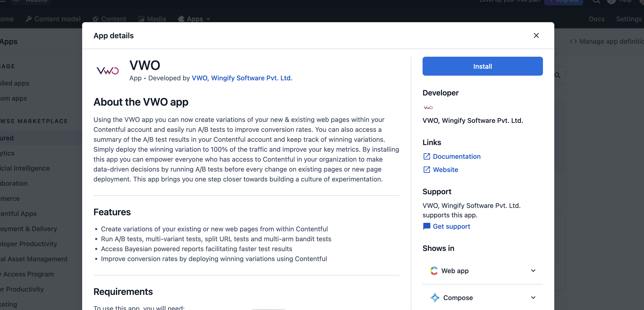Select Deployment & Delivery category
This screenshot has height=310, width=644.
coord(29,229)
